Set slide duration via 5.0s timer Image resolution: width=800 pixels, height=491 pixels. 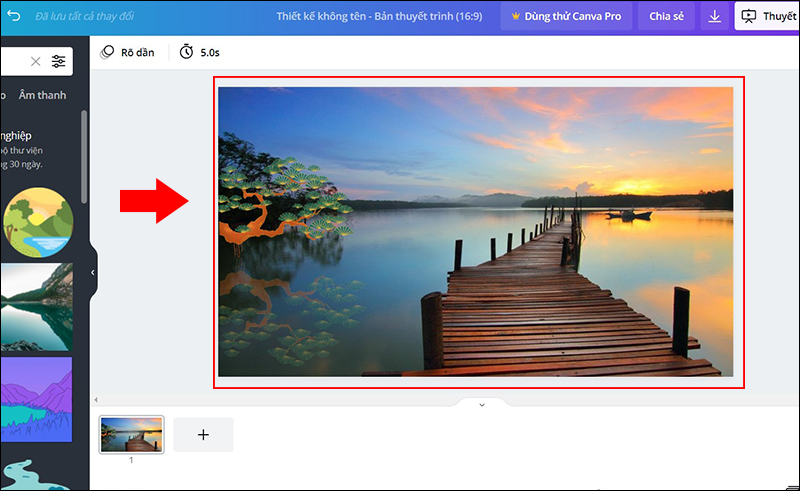coord(199,52)
